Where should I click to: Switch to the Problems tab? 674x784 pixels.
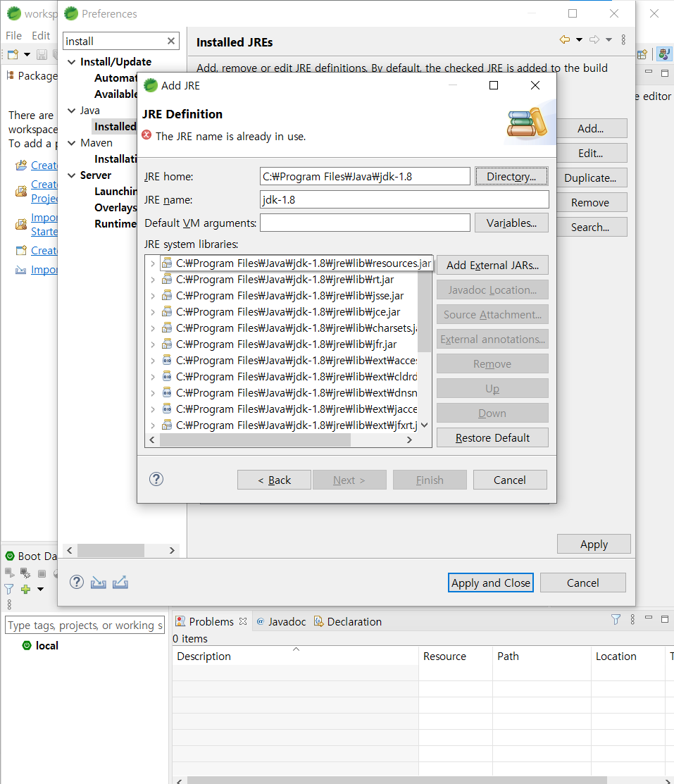pyautogui.click(x=211, y=621)
